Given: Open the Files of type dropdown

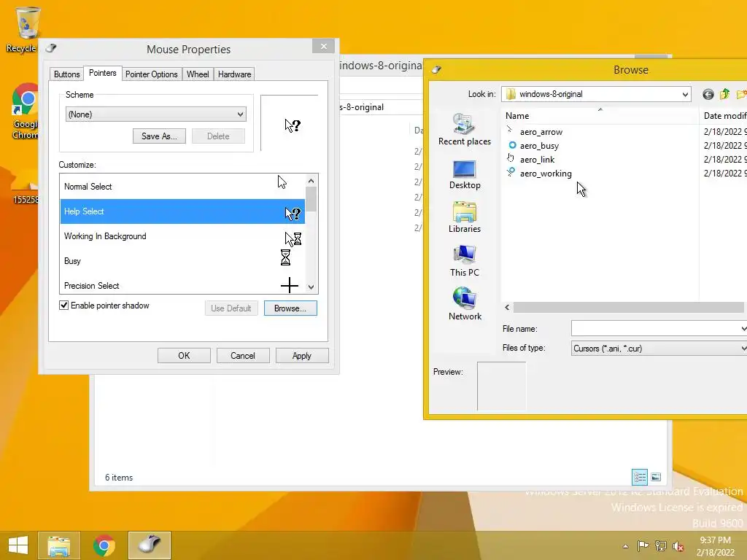Looking at the screenshot, I should (x=659, y=349).
